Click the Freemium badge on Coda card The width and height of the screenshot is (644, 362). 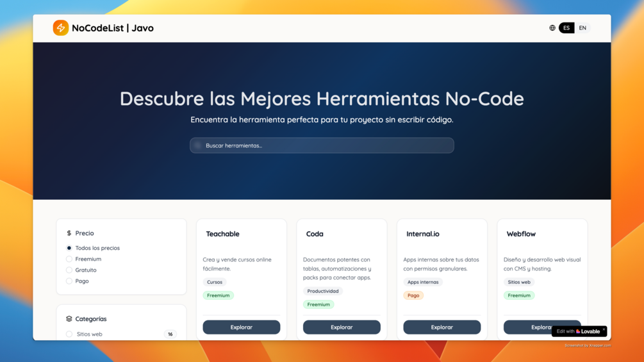pyautogui.click(x=318, y=304)
